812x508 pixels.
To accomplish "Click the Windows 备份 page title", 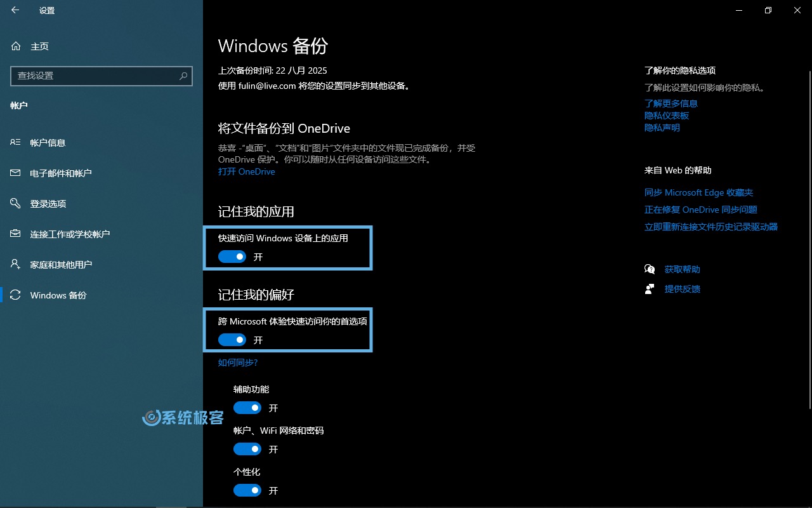I will 273,46.
